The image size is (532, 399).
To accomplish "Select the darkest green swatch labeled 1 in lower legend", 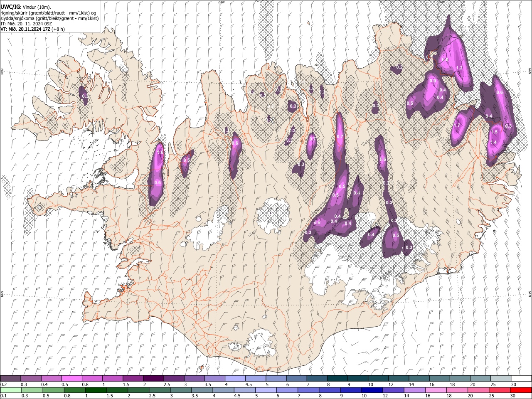I will pos(96,390).
